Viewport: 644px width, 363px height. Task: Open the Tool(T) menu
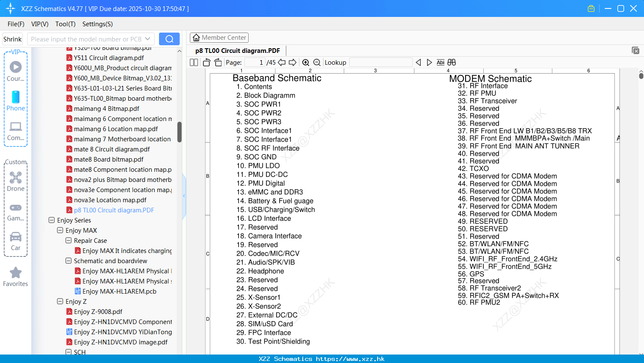[66, 24]
